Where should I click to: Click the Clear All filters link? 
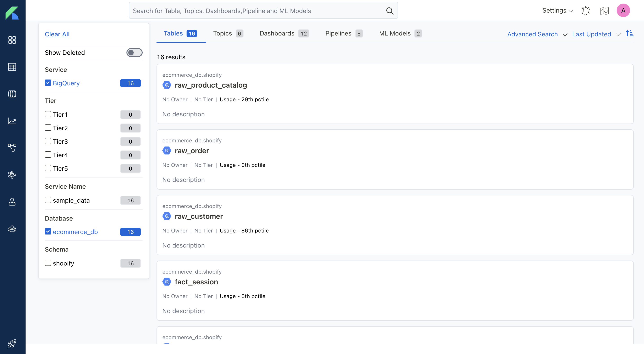[57, 33]
